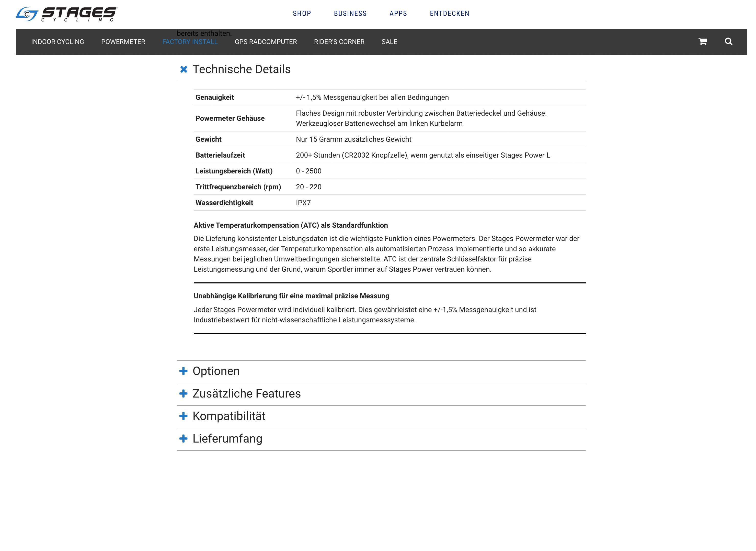The width and height of the screenshot is (756, 551).
Task: Open the SHOP top menu
Action: point(302,14)
